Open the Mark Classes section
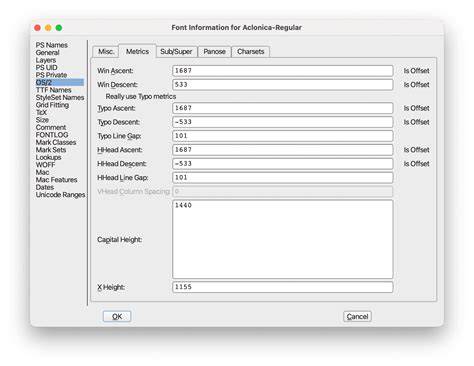 (x=56, y=142)
